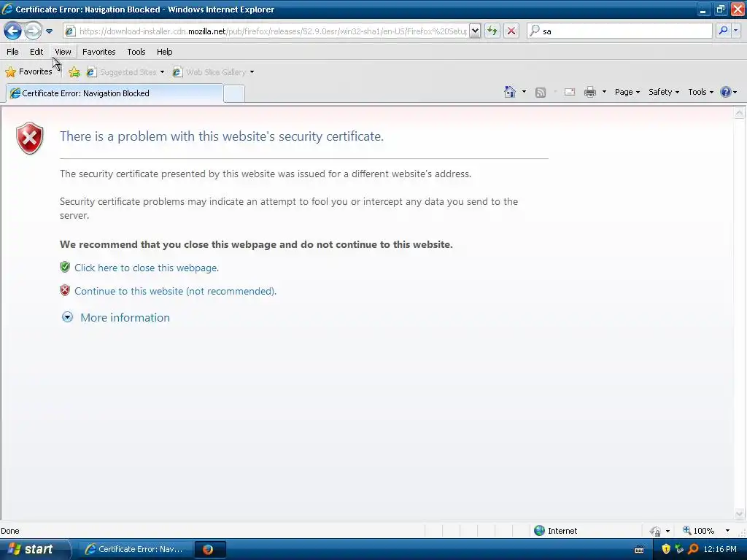
Task: Select Certificate Error taskbar button
Action: coord(135,549)
